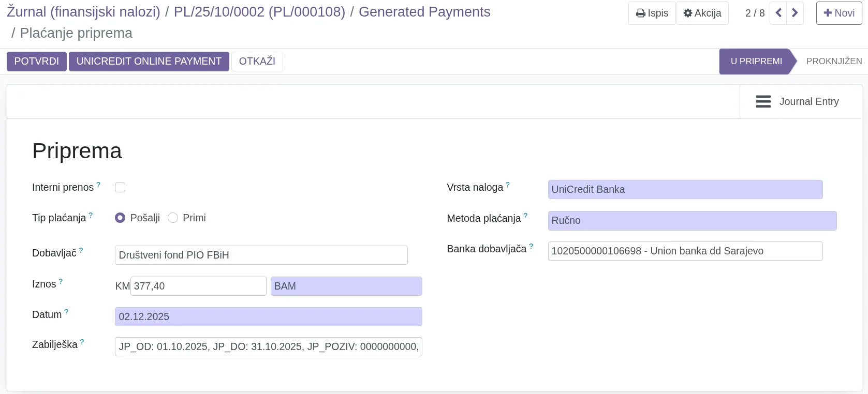Open the Ispis print dropdown

click(x=652, y=13)
